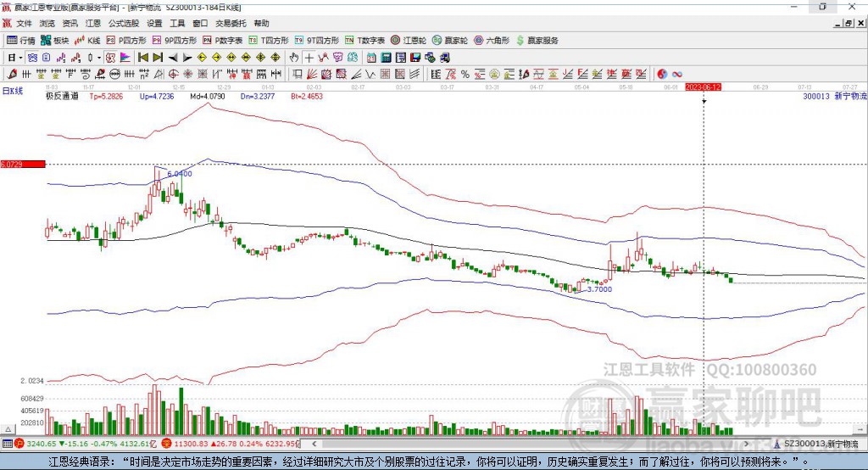
Task: Open the 行情 quotes view
Action: 21,41
